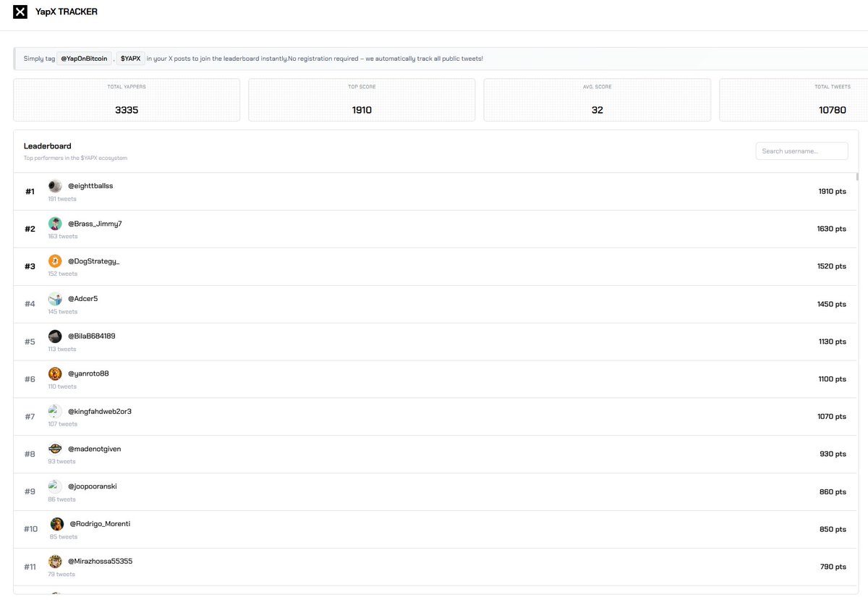The height and width of the screenshot is (600, 868).
Task: Click the 163 tweets count
Action: [63, 237]
